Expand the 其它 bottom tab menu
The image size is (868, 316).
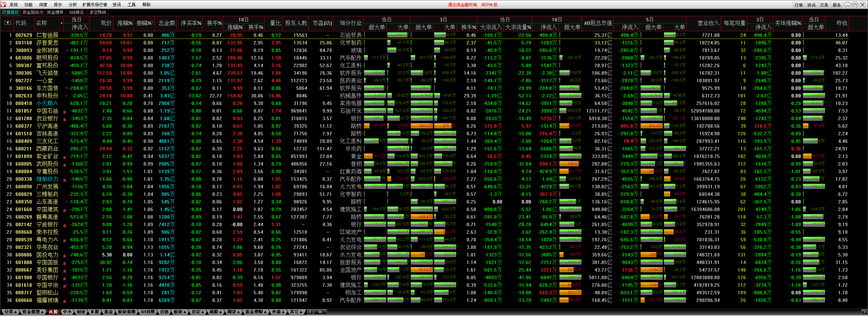tap(296, 312)
